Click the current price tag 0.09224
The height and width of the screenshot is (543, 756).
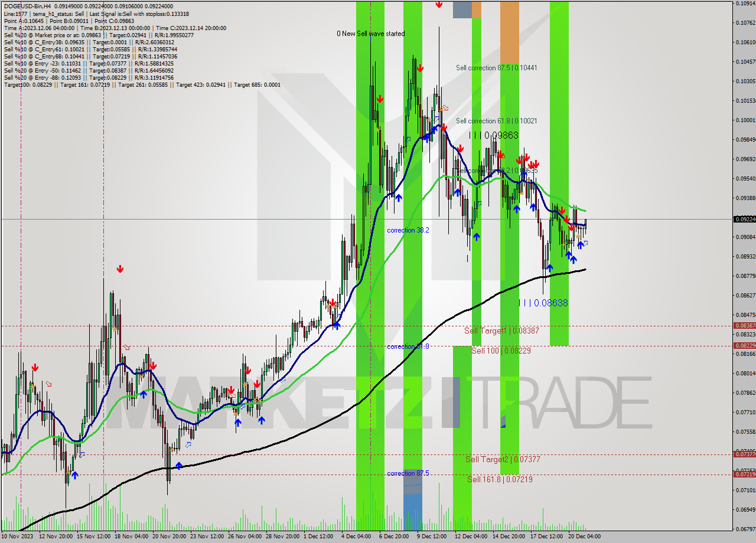[x=744, y=219]
